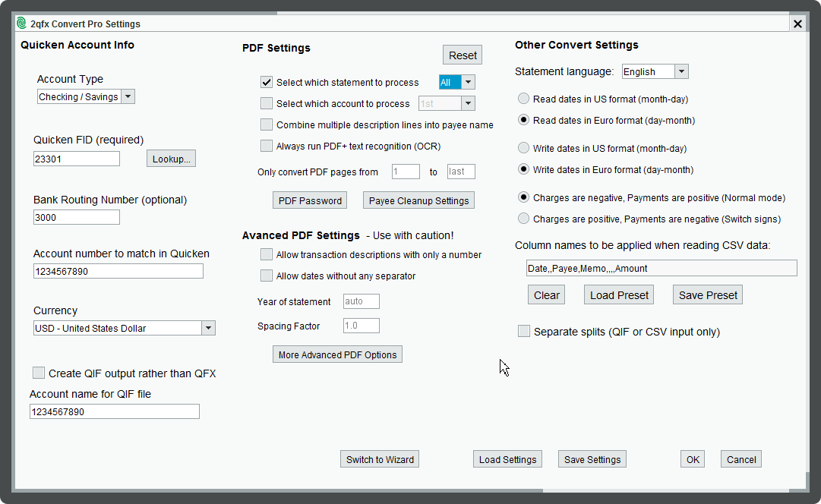Open Payee Cleanup Settings
The image size is (821, 504).
pos(419,200)
